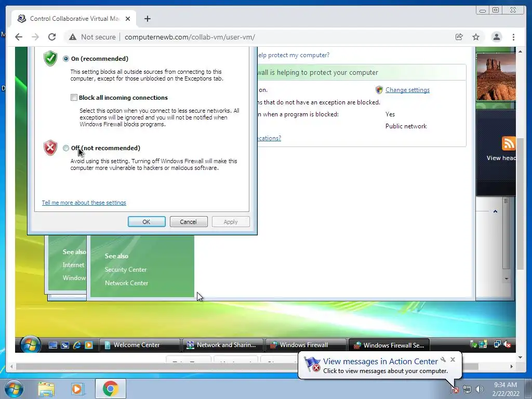
Task: Click the red shield Off icon
Action: (50, 148)
